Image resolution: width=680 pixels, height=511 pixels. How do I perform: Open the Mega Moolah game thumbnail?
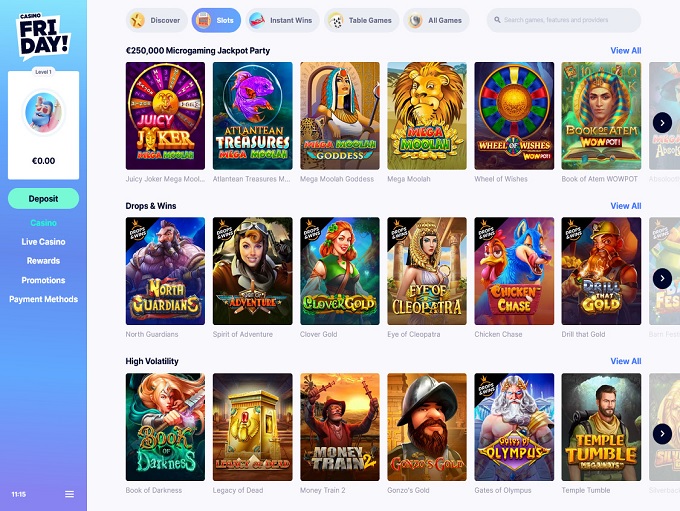pyautogui.click(x=427, y=116)
